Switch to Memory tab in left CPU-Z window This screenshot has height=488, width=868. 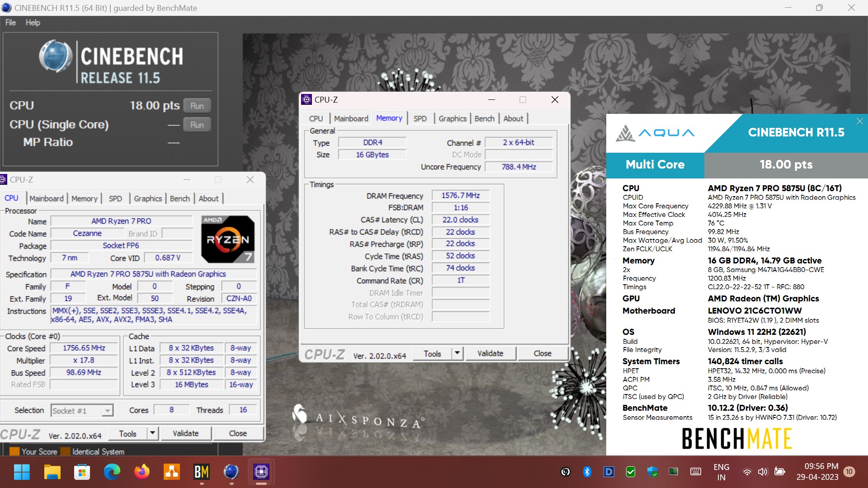[85, 198]
